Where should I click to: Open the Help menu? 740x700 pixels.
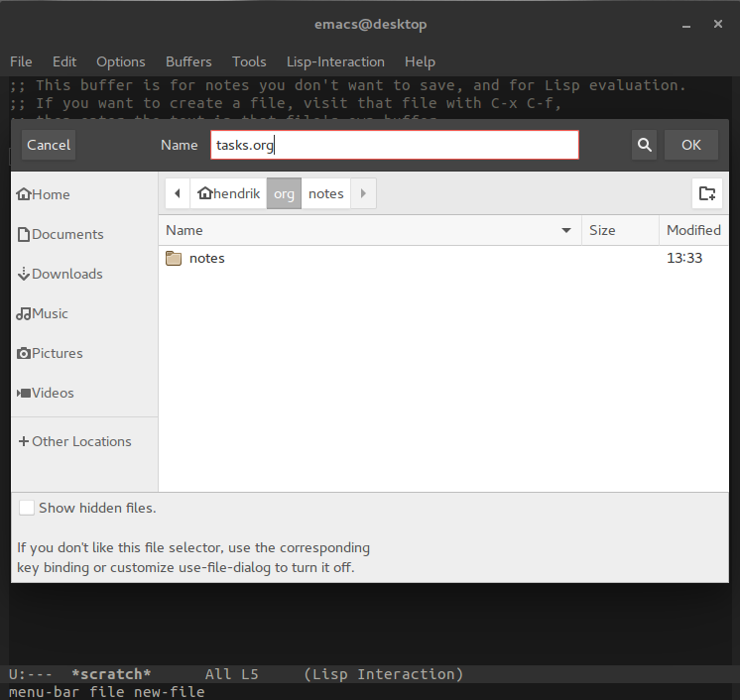tap(420, 61)
